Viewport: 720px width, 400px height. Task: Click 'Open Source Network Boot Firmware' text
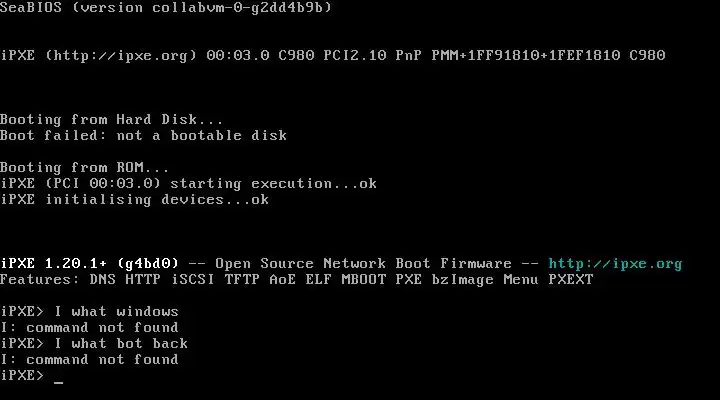[x=363, y=264]
